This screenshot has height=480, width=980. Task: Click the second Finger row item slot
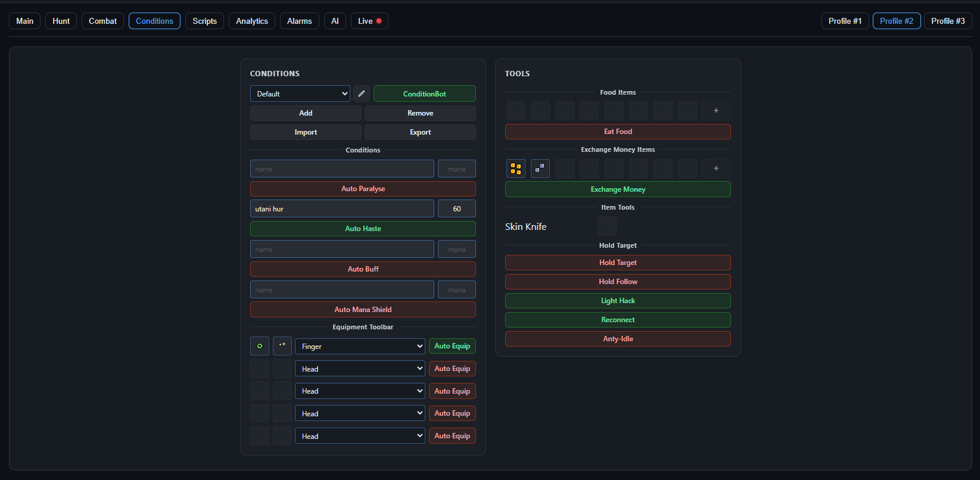[282, 346]
